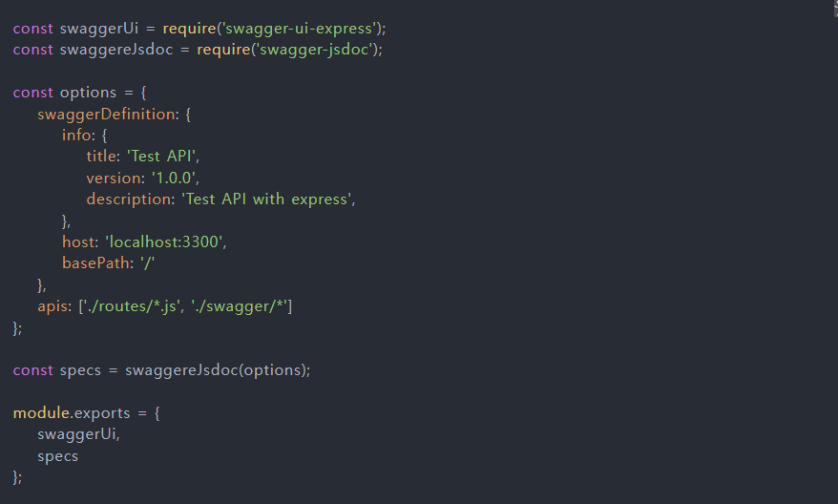Image resolution: width=838 pixels, height=504 pixels.
Task: Click specs in the const specs declaration
Action: click(80, 370)
